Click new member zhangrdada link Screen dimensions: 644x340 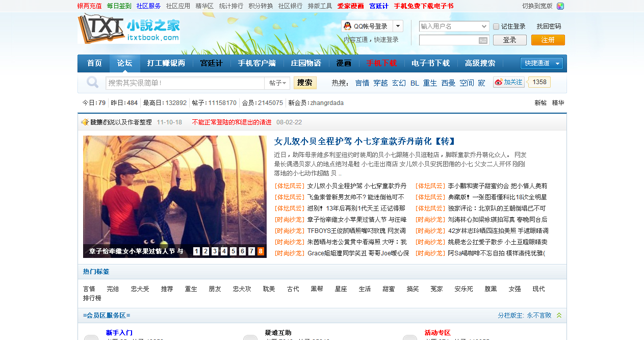[327, 103]
